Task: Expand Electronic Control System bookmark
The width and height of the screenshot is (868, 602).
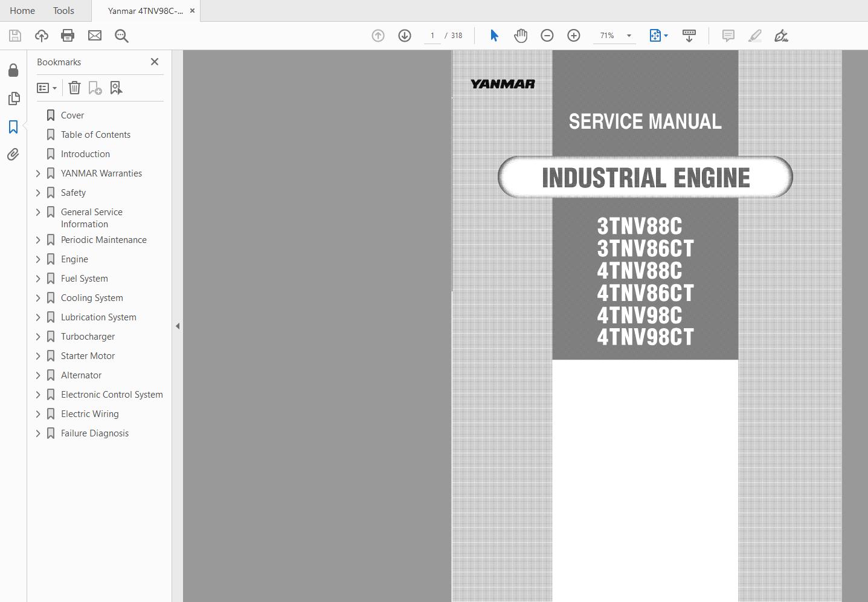Action: pyautogui.click(x=38, y=395)
